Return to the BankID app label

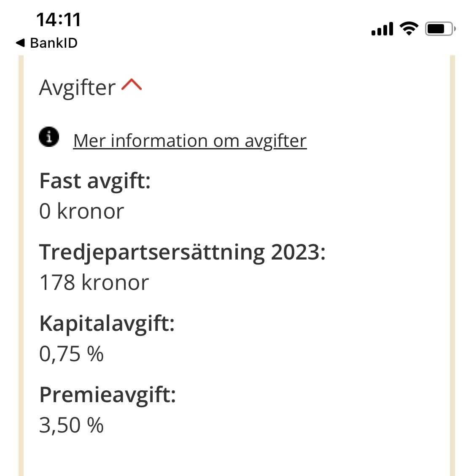54,43
